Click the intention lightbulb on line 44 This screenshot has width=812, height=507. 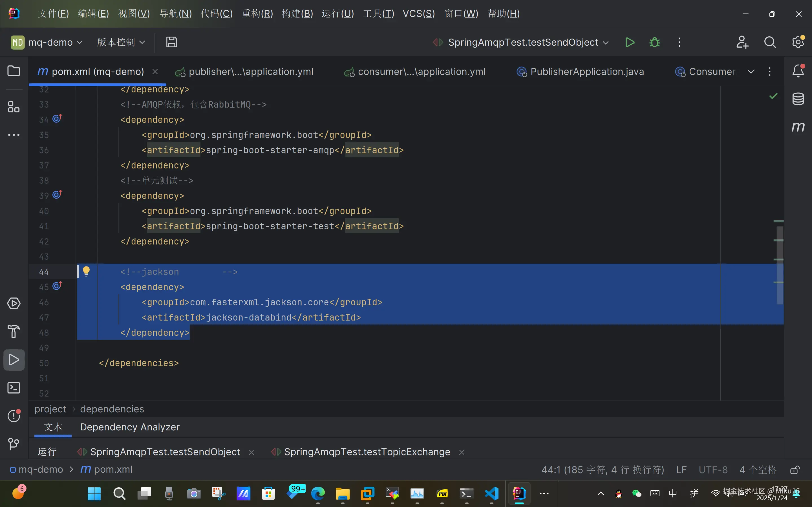pyautogui.click(x=86, y=271)
